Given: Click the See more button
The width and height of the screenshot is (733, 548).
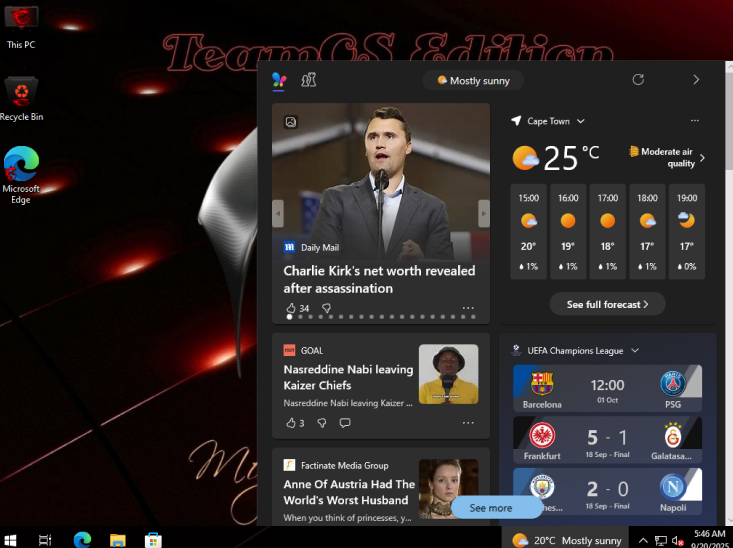Looking at the screenshot, I should pyautogui.click(x=496, y=508).
